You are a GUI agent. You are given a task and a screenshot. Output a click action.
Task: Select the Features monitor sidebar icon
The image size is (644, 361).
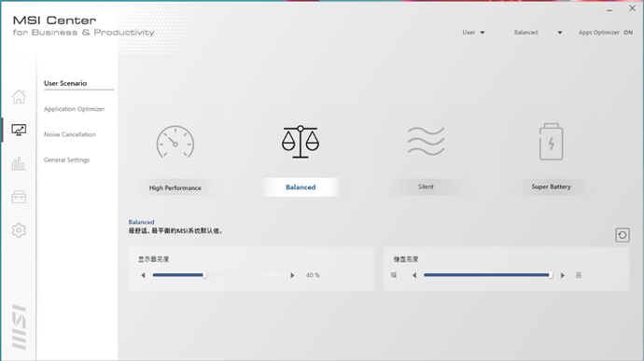click(x=19, y=131)
